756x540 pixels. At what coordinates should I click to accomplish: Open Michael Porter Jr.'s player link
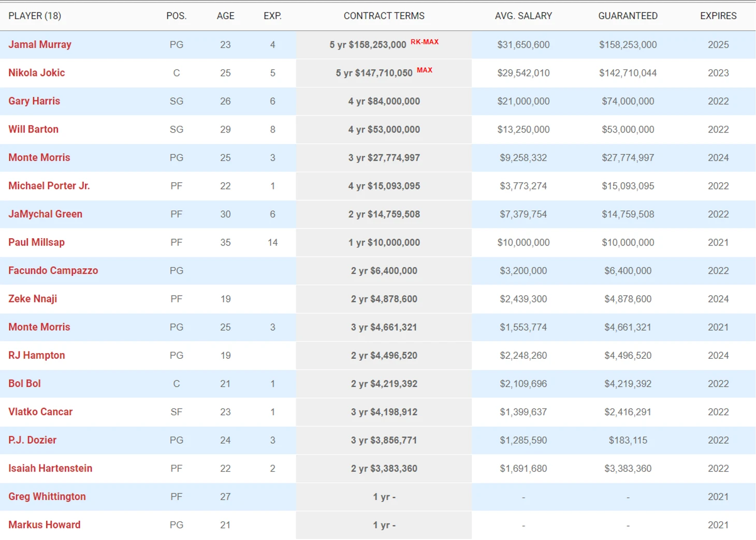click(49, 186)
